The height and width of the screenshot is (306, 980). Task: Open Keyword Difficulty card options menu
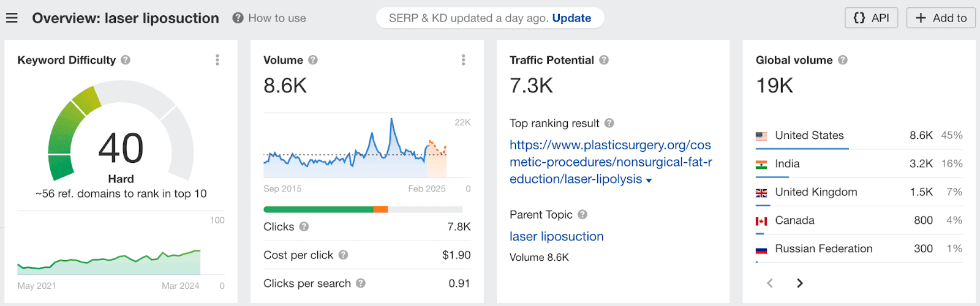click(217, 60)
